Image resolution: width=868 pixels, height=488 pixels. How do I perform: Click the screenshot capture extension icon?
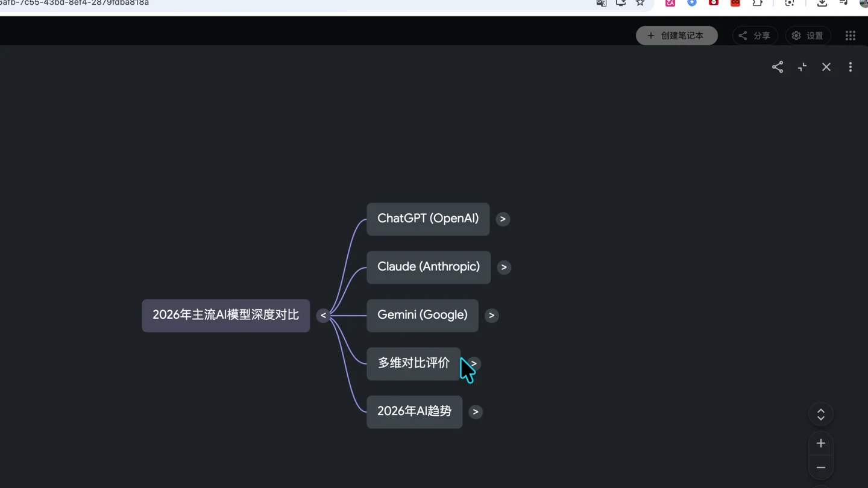point(790,3)
